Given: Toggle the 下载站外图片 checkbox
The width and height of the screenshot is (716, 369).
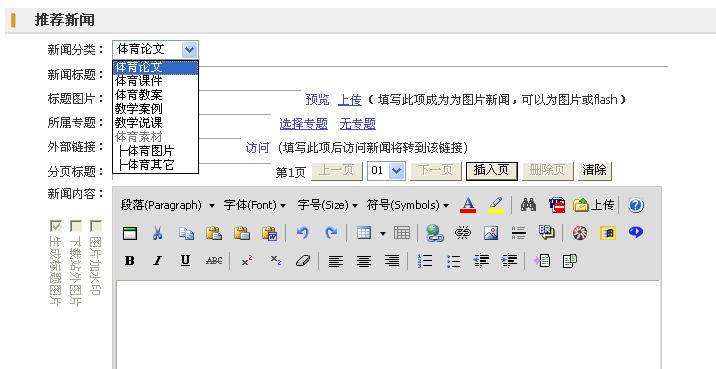Looking at the screenshot, I should [x=75, y=226].
